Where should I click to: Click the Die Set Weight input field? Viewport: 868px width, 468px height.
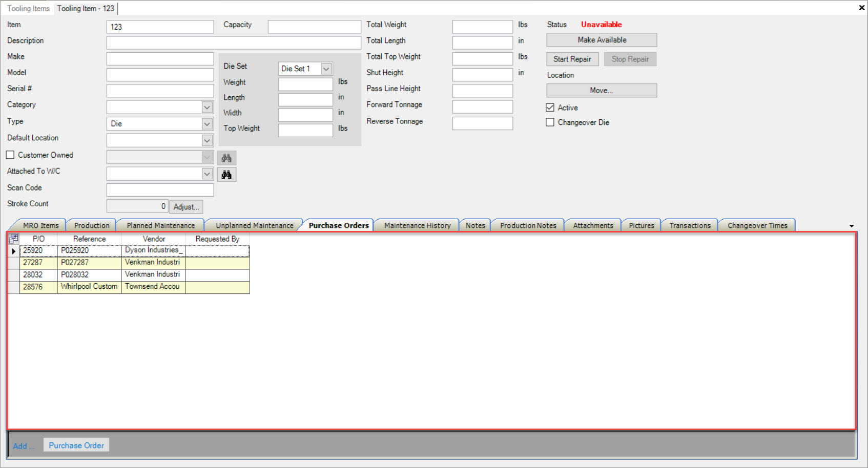[x=305, y=84]
